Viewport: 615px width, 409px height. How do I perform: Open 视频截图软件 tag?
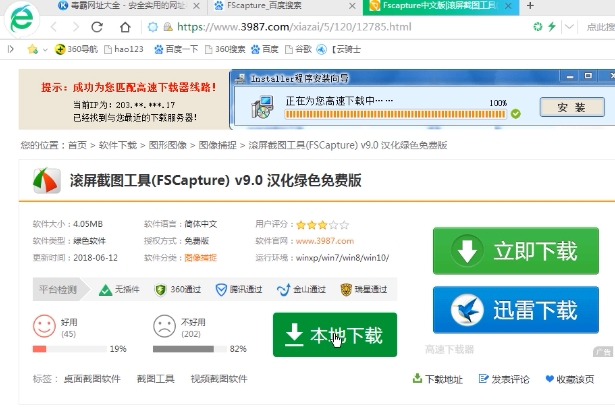coord(219,379)
